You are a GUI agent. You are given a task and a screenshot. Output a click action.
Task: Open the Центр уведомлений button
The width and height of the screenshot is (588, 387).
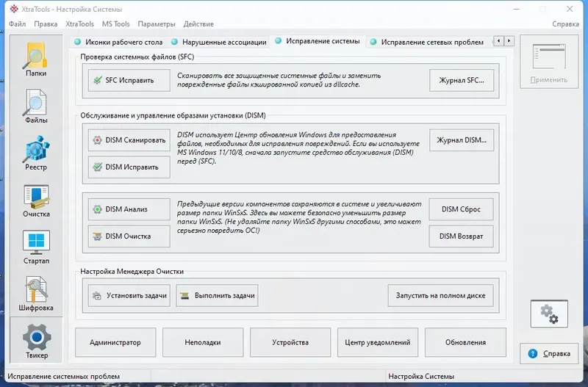coord(378,342)
